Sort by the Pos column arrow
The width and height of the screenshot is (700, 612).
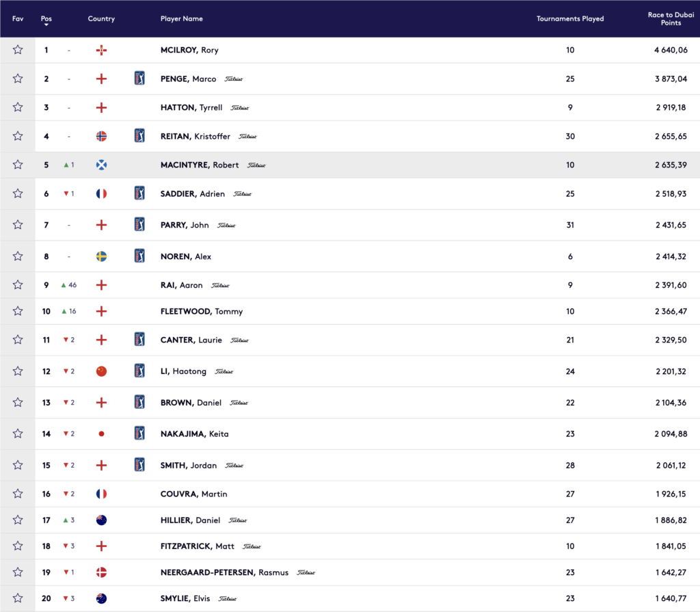(x=46, y=25)
